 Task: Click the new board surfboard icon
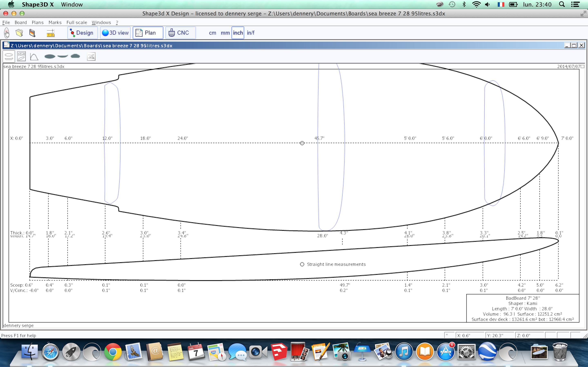pos(7,33)
